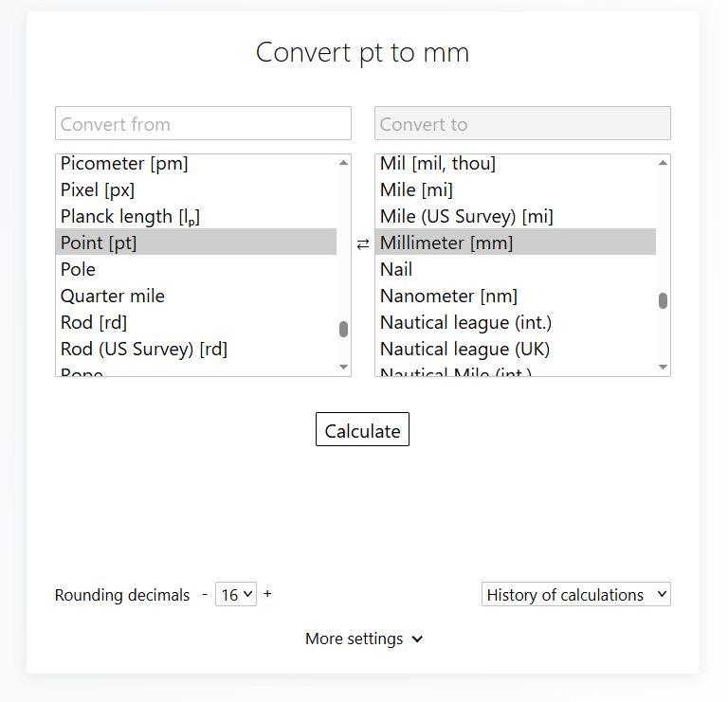Viewport: 728px width, 702px height.
Task: Pick Nanometer [nm] as target unit
Action: click(448, 297)
